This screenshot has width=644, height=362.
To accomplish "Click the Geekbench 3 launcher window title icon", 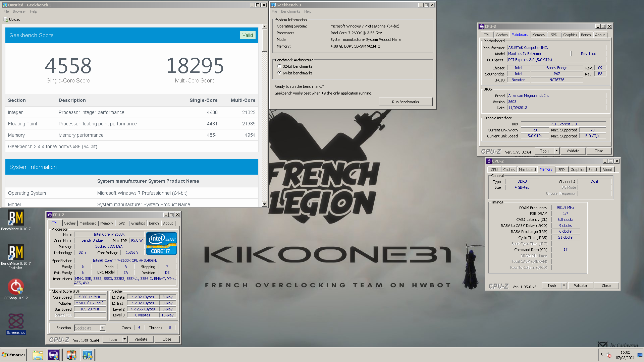I will tap(273, 5).
